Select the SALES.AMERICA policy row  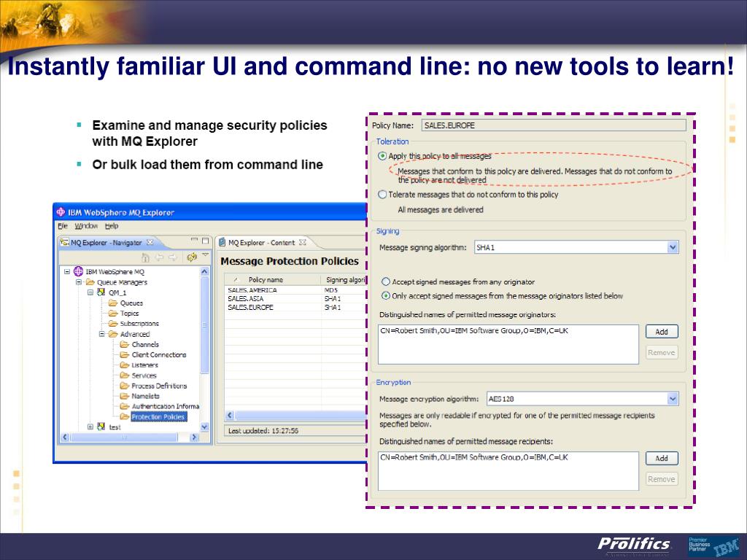click(x=295, y=290)
